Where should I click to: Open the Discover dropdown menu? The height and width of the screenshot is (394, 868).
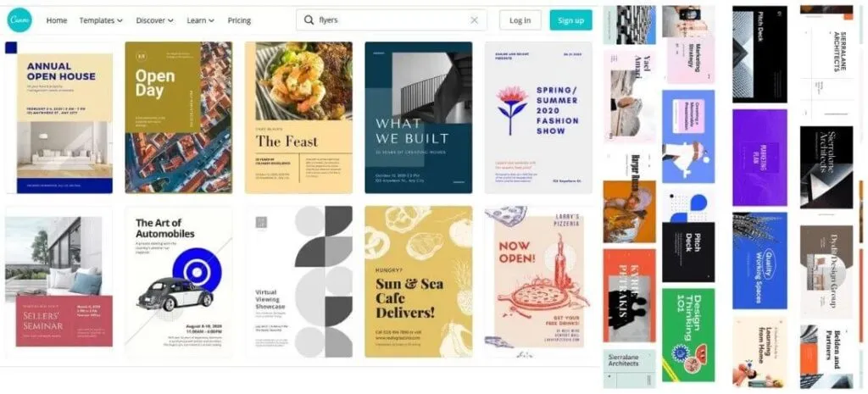coord(154,20)
